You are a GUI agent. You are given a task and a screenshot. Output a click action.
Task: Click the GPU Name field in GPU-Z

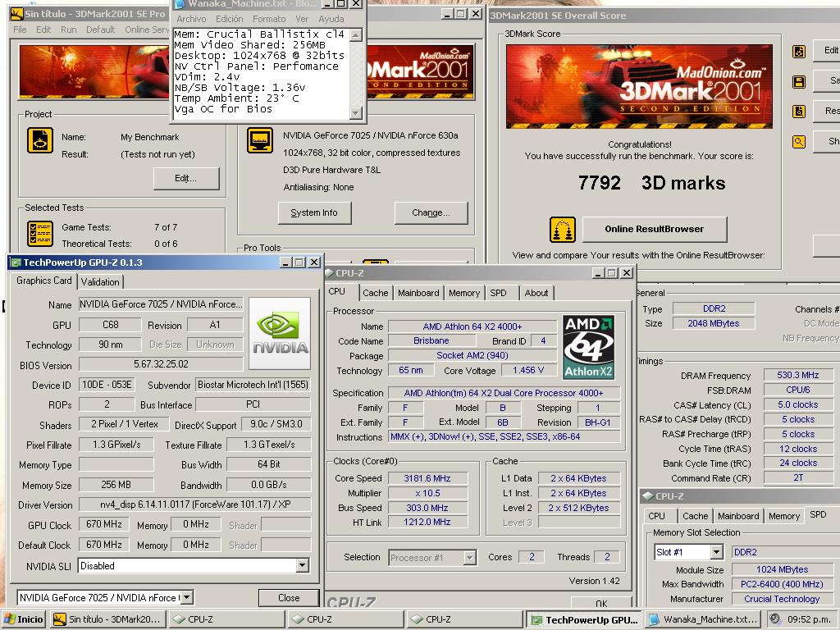[x=161, y=304]
